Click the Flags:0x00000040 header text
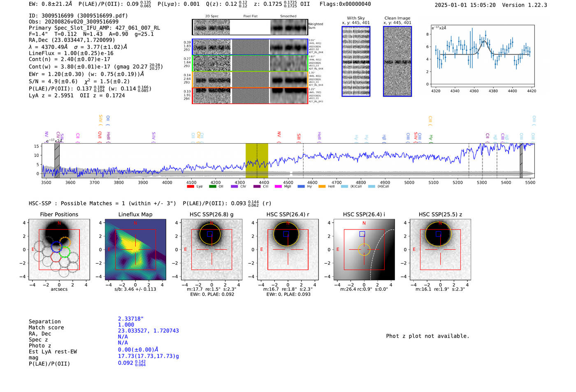Viewport: 576px width, 392px height. pos(345,4)
